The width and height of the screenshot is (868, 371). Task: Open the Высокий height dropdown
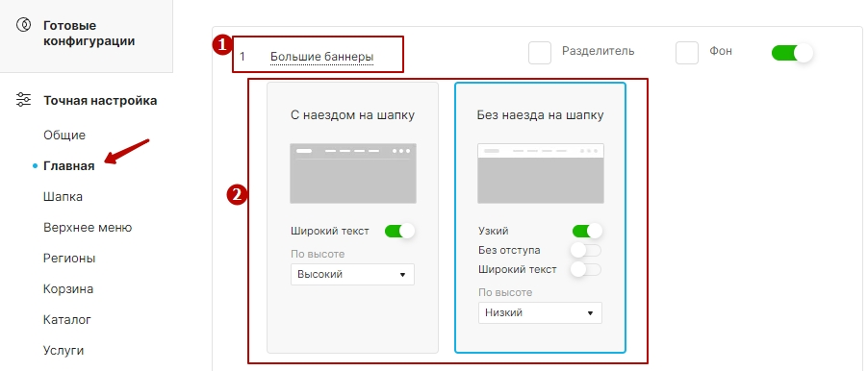click(352, 274)
